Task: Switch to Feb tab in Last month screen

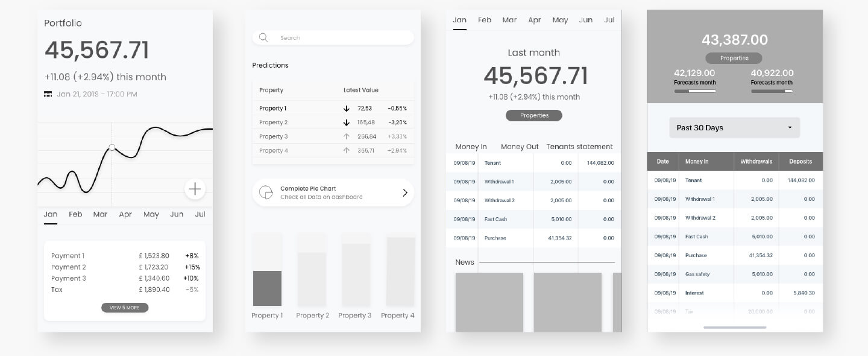Action: [x=485, y=20]
